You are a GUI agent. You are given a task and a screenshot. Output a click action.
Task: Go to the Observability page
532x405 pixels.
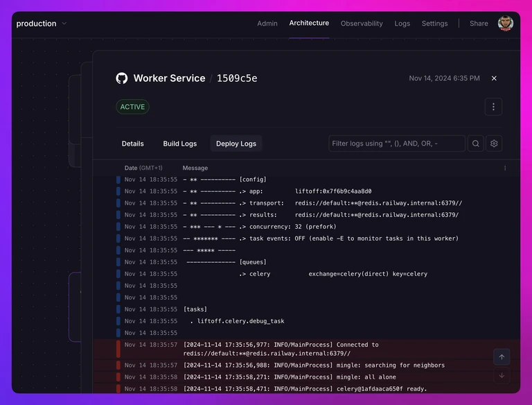click(x=362, y=24)
